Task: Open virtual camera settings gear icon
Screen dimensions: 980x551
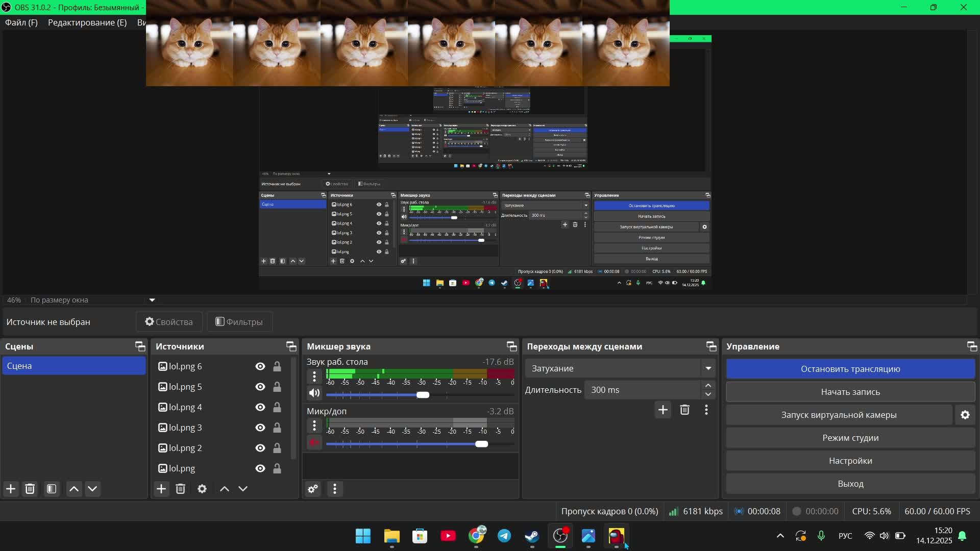Action: click(965, 415)
